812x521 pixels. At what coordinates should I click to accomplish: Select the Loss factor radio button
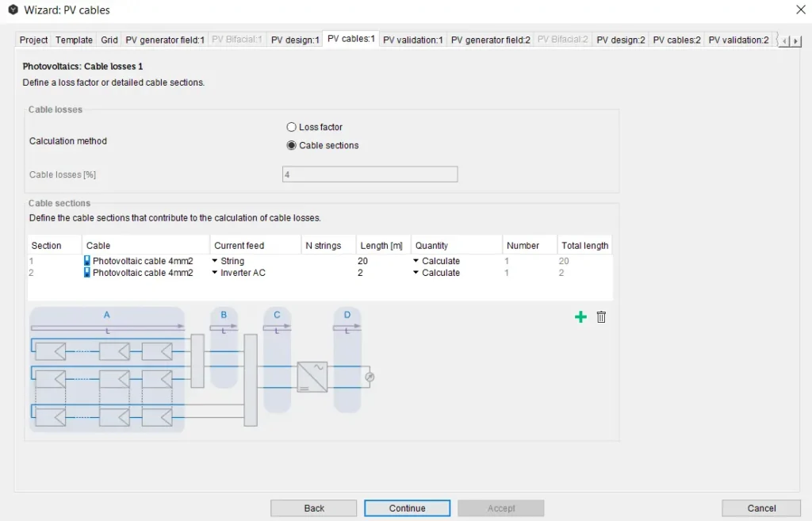click(x=291, y=127)
